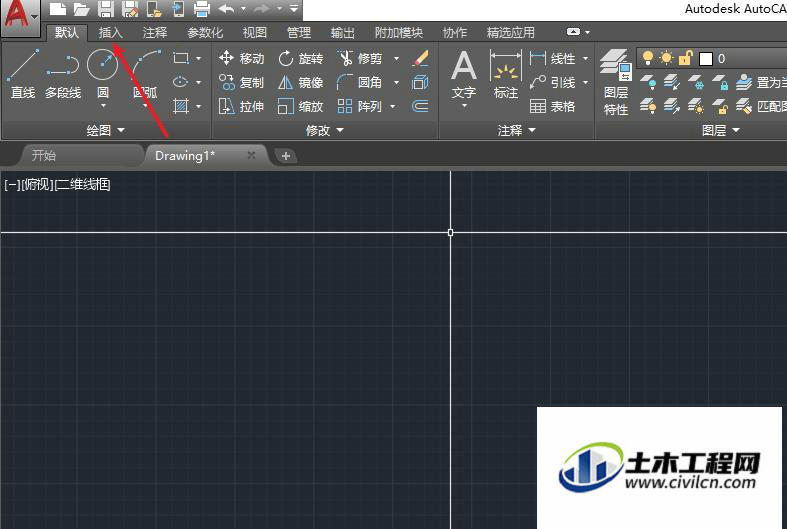Add new drawing tab with plus button
This screenshot has width=787, height=529.
click(286, 156)
